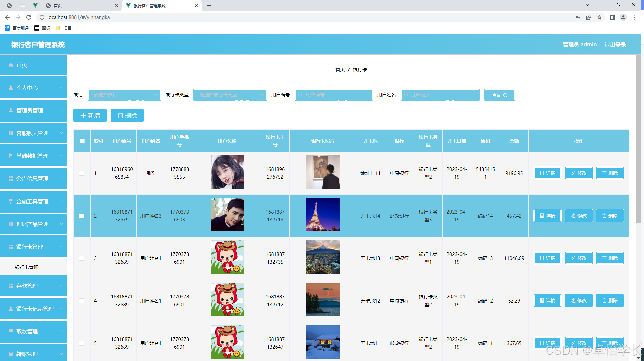Check the row 2 checkbox for 用户姓名3
644x361 pixels.
82,216
